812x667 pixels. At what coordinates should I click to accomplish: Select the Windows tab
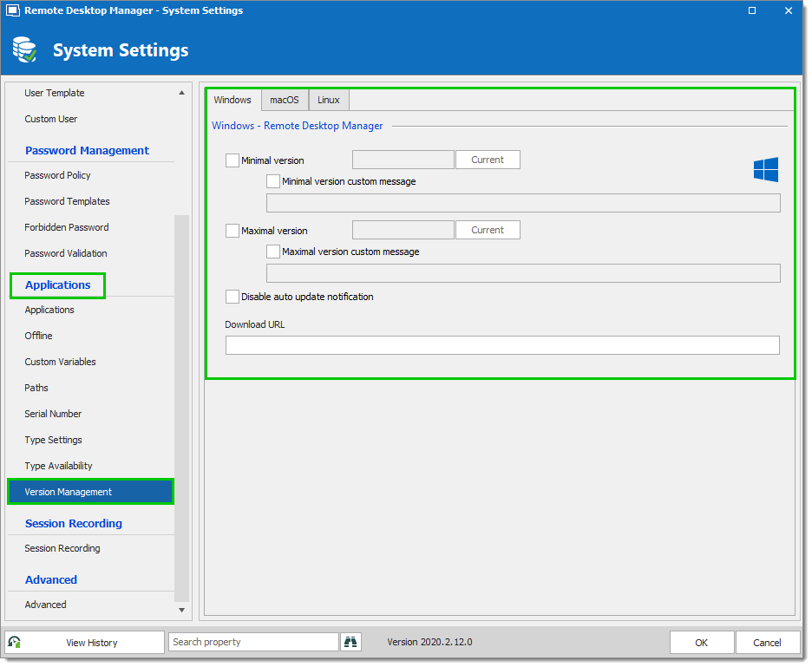[x=232, y=100]
